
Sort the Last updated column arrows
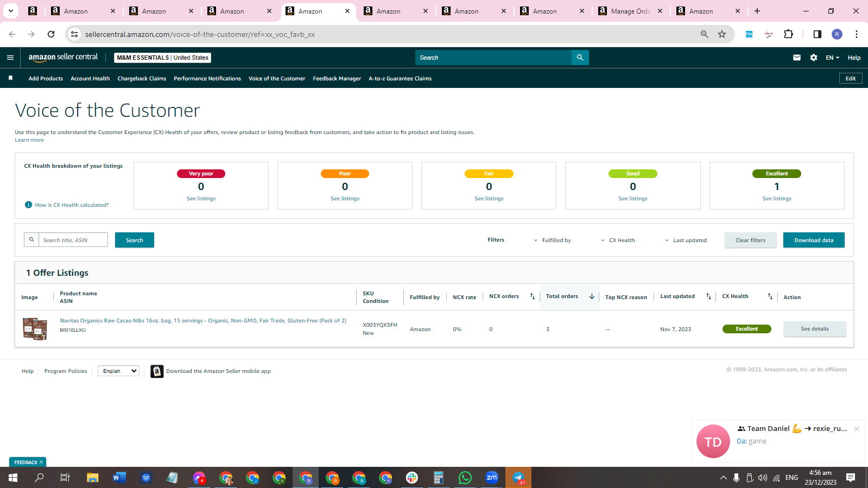pos(708,296)
